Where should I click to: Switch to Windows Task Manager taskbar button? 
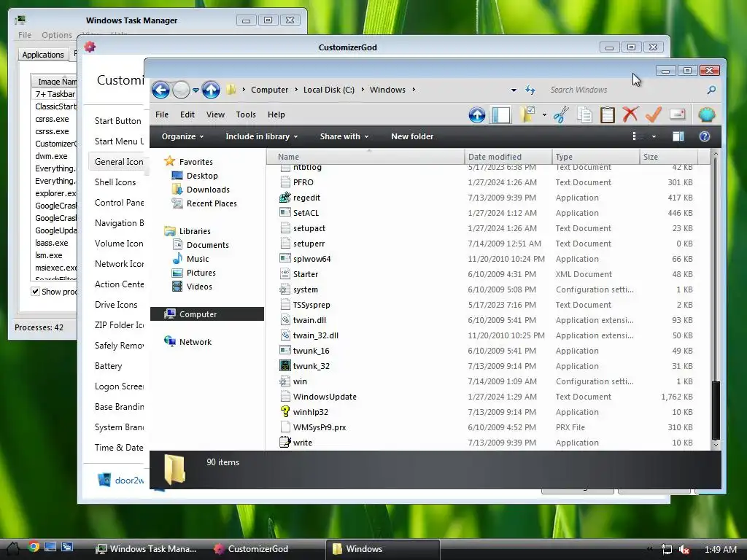(147, 549)
